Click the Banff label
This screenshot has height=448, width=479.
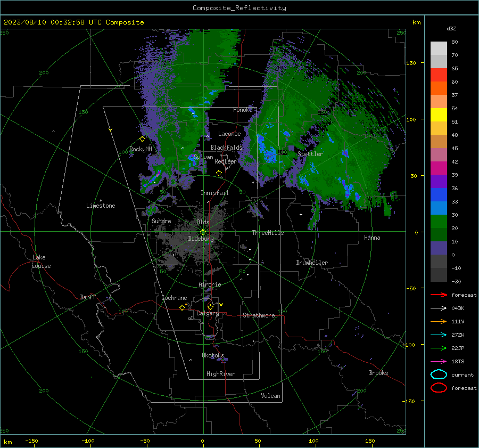[88, 297]
